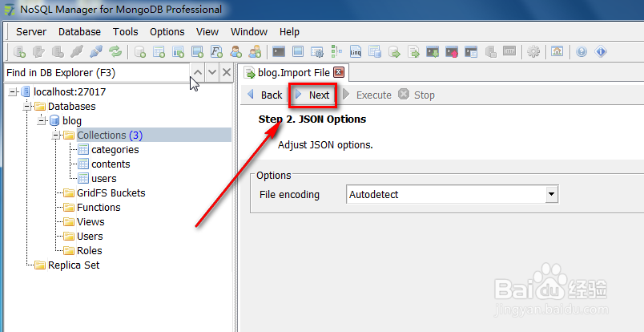Find previous match up-chevron button

coord(198,72)
